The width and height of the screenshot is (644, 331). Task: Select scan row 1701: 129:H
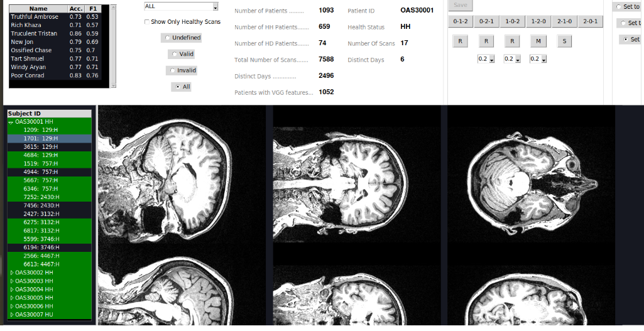pyautogui.click(x=49, y=139)
